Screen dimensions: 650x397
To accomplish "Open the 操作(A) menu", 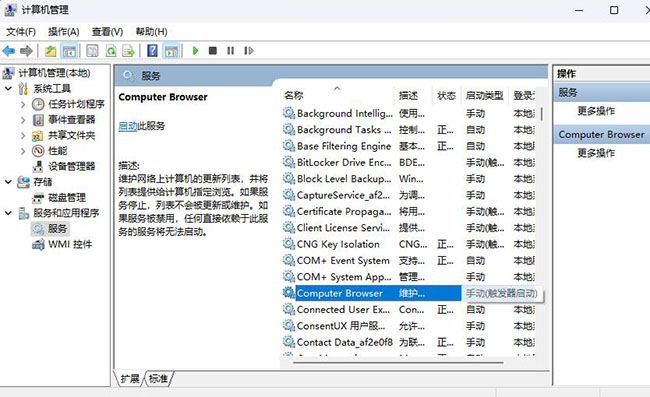I will point(63,31).
